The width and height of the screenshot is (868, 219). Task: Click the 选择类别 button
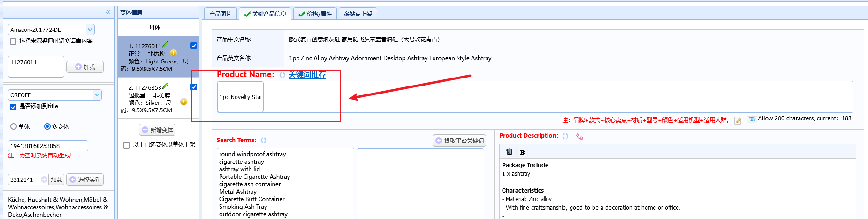(x=85, y=180)
